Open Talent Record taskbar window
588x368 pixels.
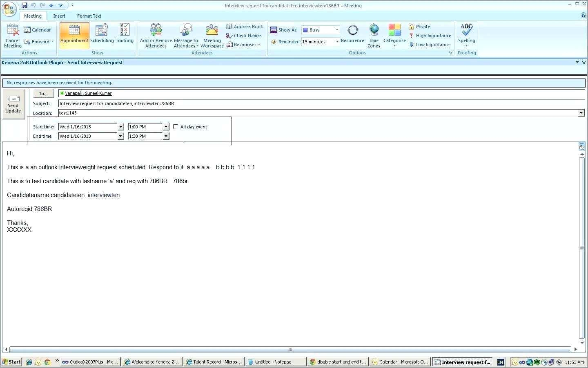(x=214, y=362)
